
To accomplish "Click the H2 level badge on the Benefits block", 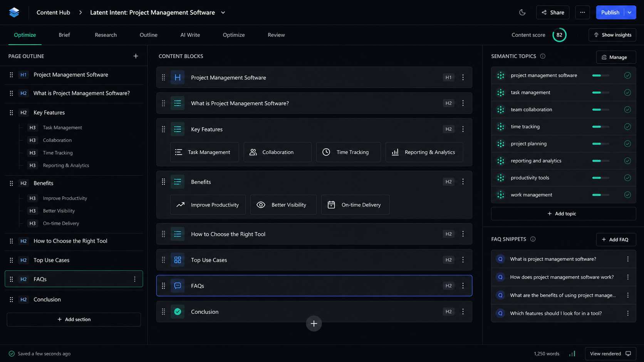I will [x=448, y=182].
